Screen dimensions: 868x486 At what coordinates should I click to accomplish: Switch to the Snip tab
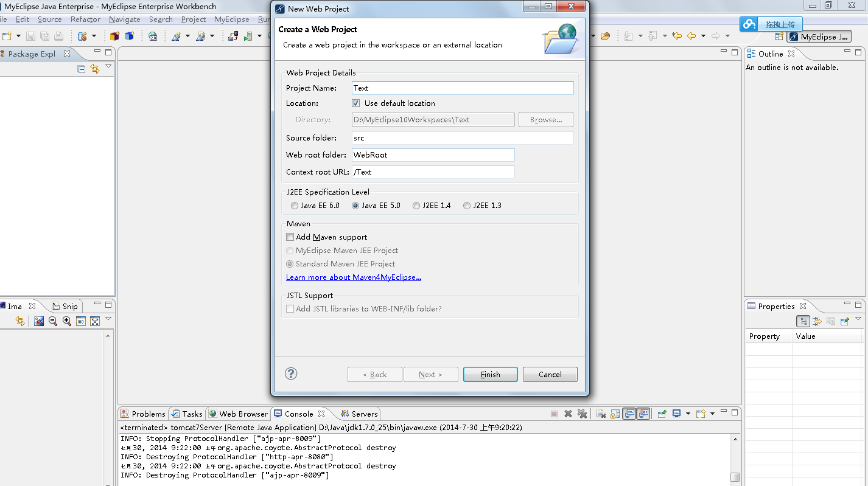(65, 306)
